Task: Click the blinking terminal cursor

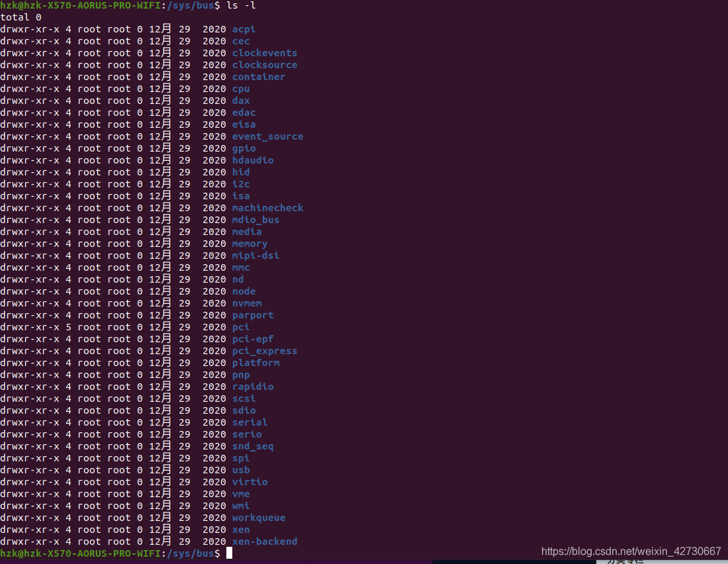Action: click(228, 553)
